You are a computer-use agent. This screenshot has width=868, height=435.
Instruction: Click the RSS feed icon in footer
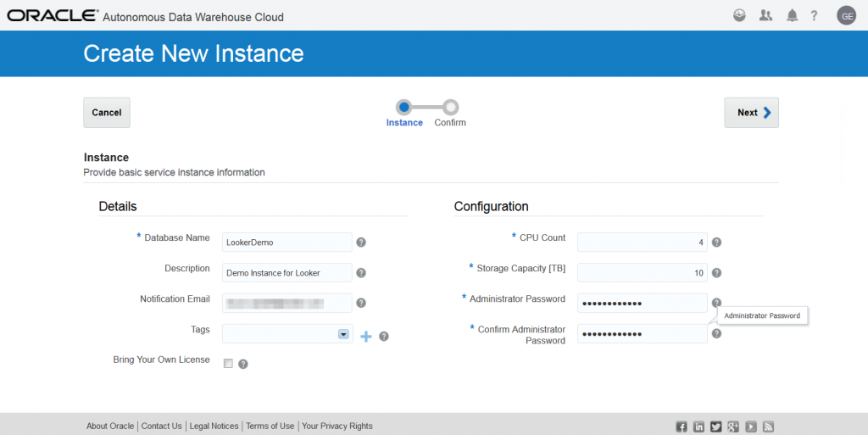click(x=769, y=427)
